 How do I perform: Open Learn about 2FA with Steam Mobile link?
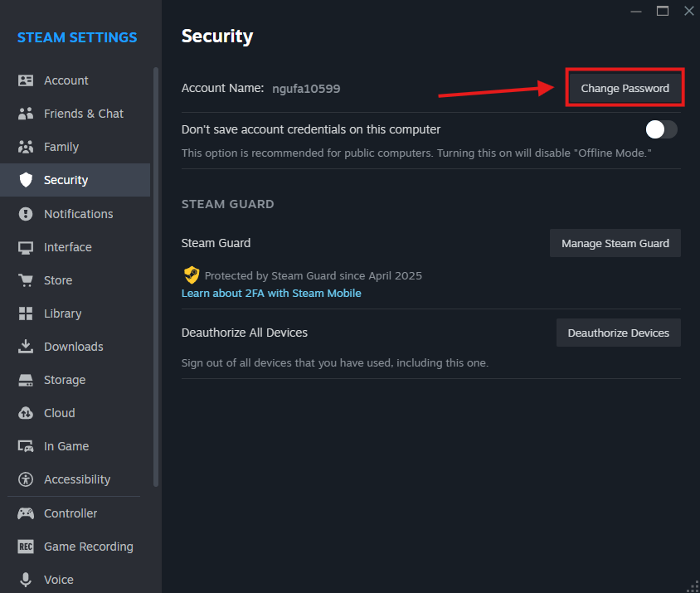(x=271, y=294)
